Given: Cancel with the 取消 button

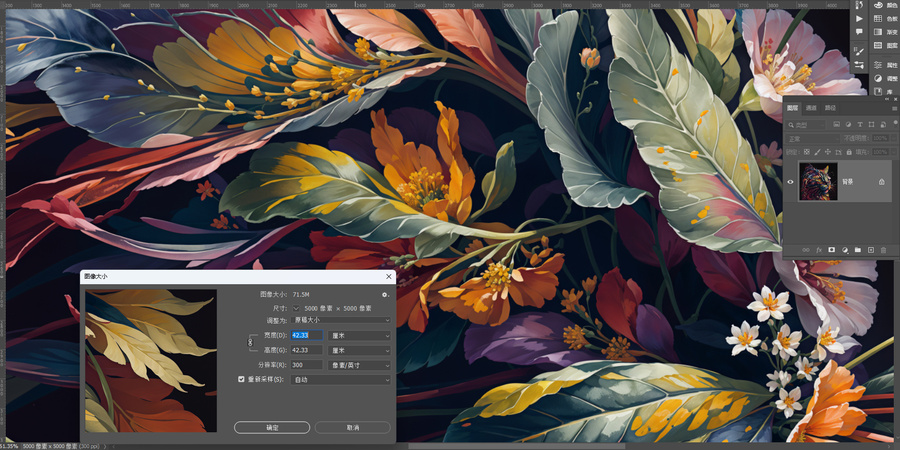Looking at the screenshot, I should tap(352, 428).
